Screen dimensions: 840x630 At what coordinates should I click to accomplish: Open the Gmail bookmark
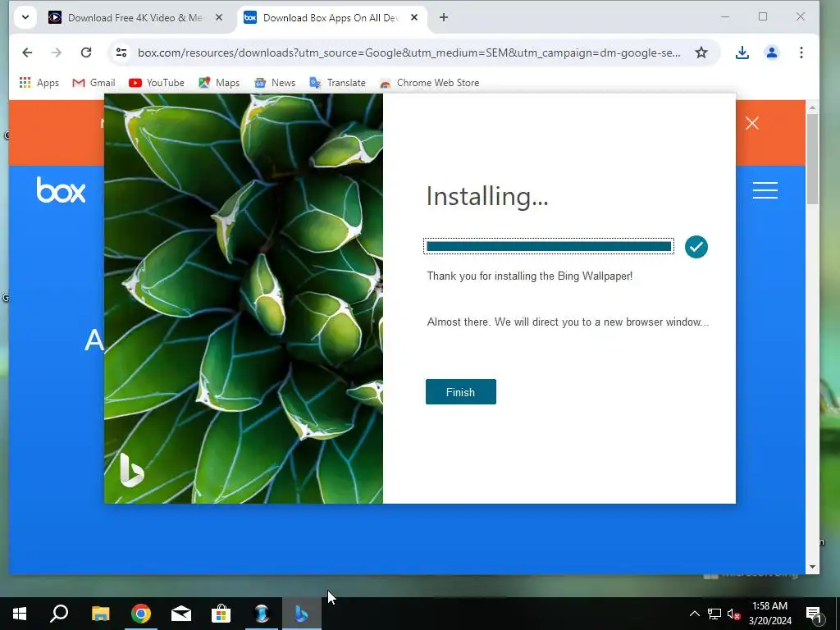coord(94,83)
